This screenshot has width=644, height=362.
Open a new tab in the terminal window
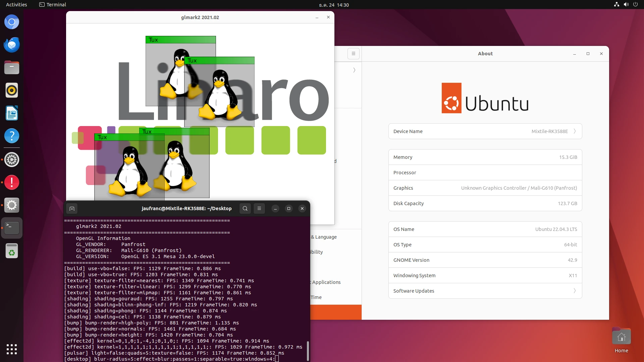72,208
